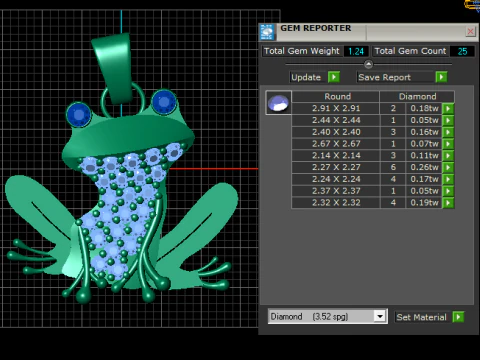Click green arrow for 2.24 X 2.24 row

coord(448,179)
